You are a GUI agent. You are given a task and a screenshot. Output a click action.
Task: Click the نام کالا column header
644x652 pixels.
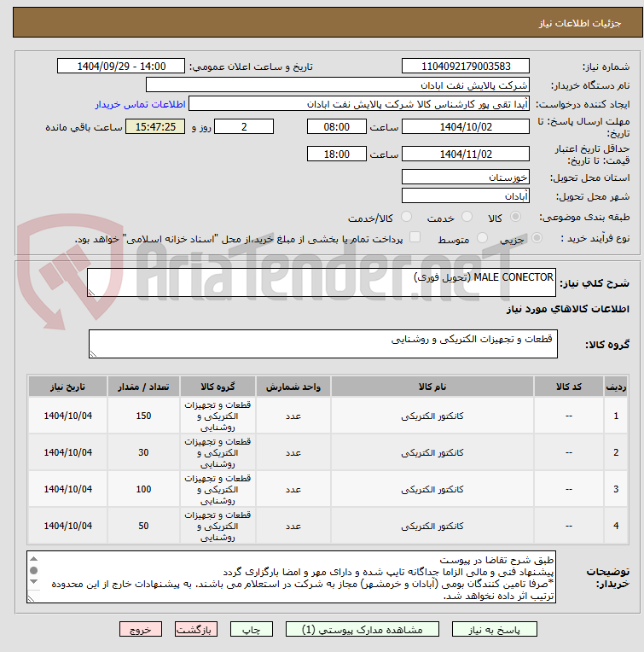click(432, 387)
